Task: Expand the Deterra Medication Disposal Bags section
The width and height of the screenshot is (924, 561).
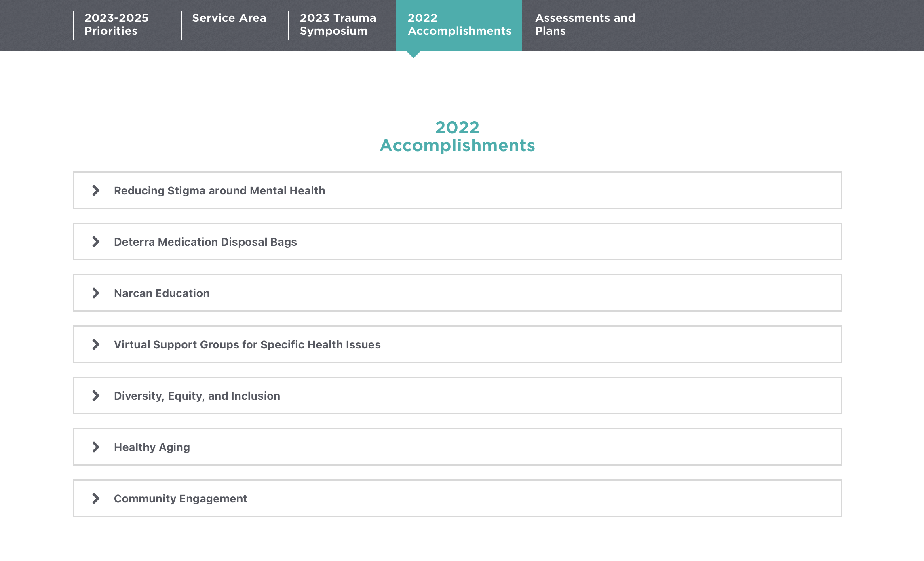Action: 205,242
